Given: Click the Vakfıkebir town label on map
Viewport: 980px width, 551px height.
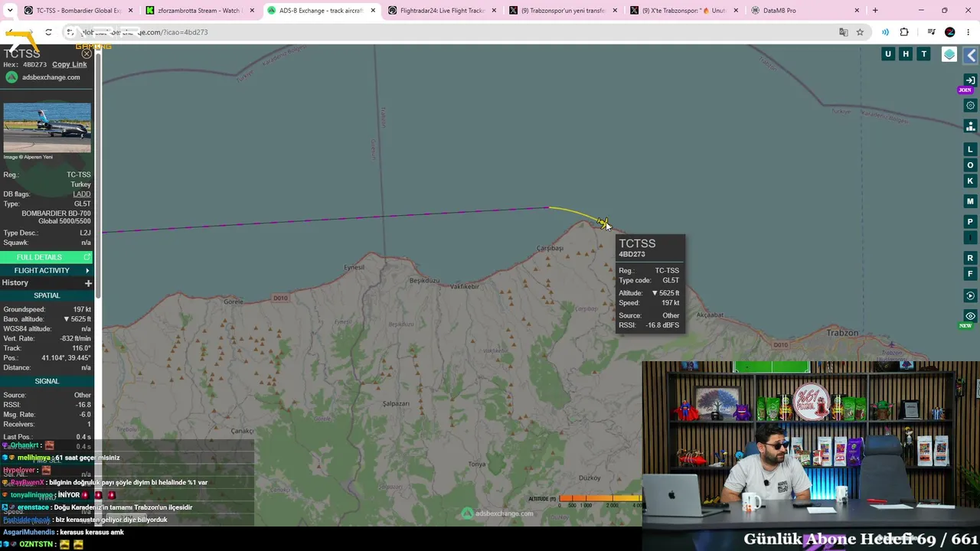Looking at the screenshot, I should [x=464, y=286].
